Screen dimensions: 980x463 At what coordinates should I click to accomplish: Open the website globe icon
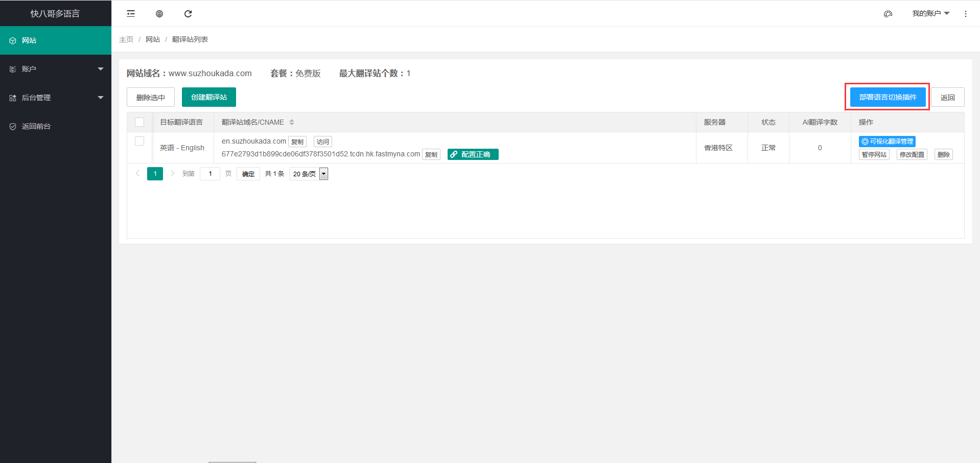[x=159, y=14]
